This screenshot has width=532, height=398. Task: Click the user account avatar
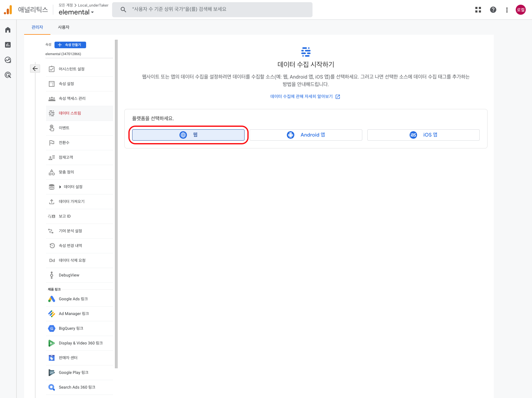point(520,10)
